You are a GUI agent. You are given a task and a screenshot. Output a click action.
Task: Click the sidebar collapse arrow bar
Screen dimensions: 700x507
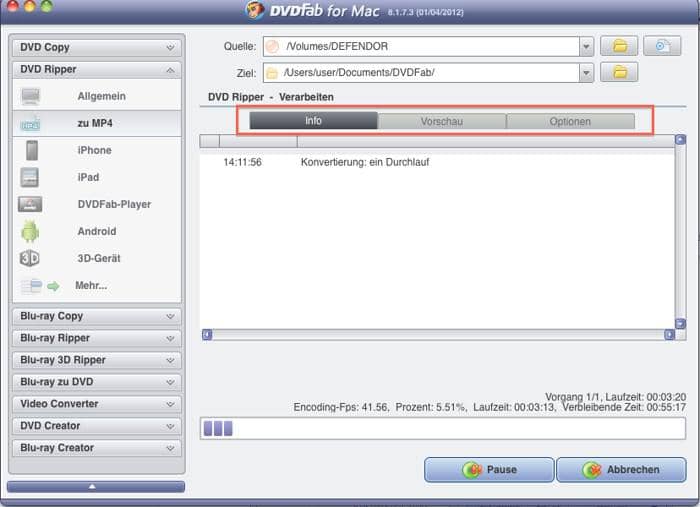tap(96, 486)
